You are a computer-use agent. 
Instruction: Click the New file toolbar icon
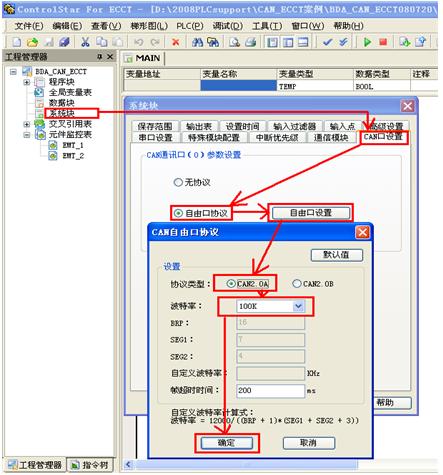click(17, 42)
